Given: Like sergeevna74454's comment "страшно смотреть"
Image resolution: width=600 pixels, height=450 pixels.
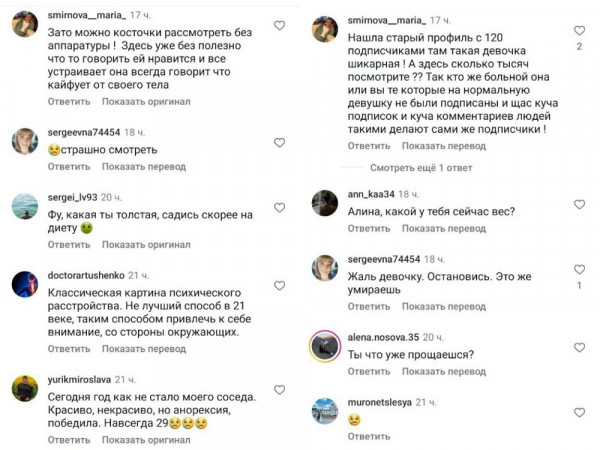Looking at the screenshot, I should point(278,143).
